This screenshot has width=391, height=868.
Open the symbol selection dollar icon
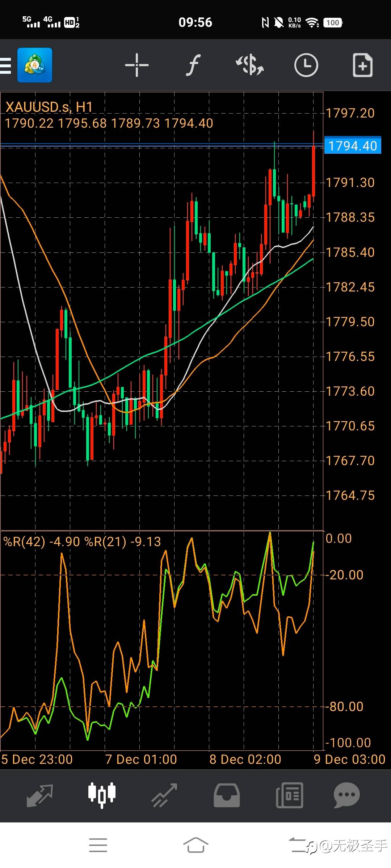click(250, 65)
